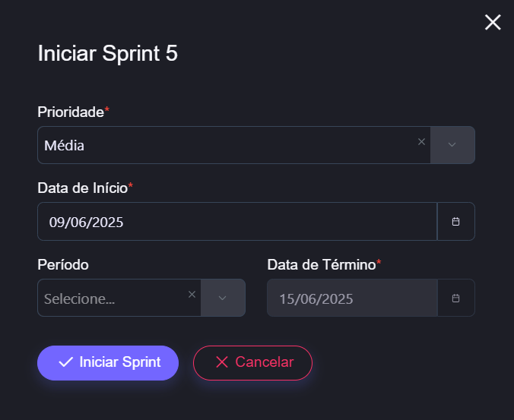Click the Data de Término date field
This screenshot has width=514, height=420.
coord(352,298)
